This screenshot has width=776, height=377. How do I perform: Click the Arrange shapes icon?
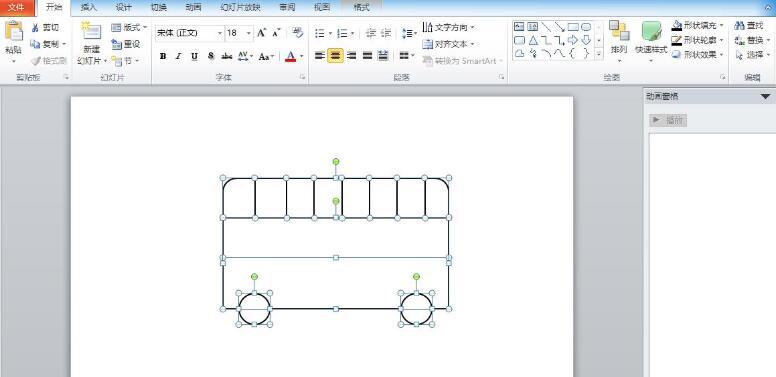tap(619, 31)
